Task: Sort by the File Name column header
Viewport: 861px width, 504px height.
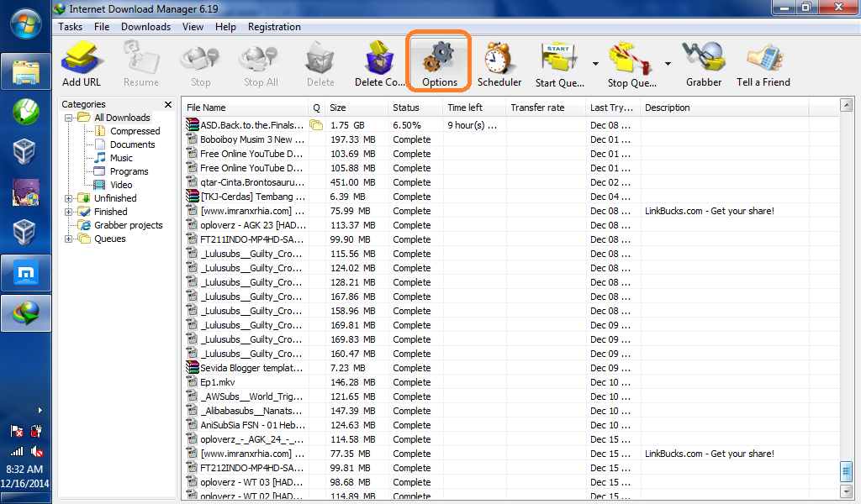Action: point(245,108)
